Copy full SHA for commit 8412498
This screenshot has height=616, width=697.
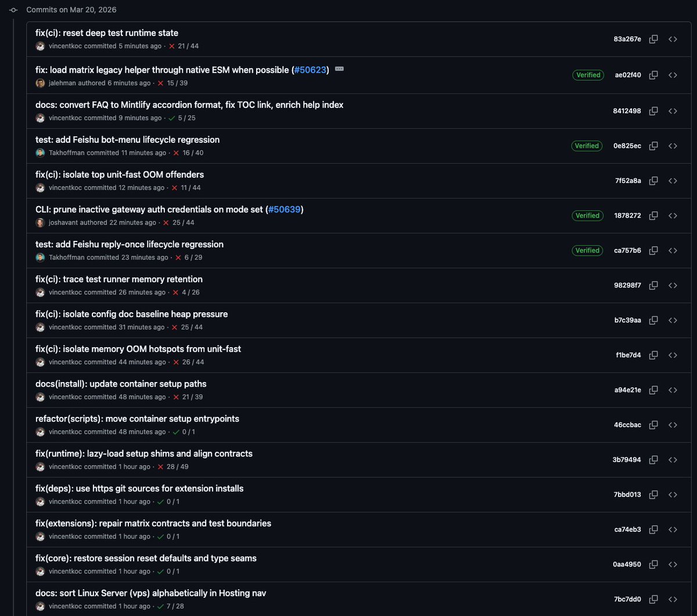click(x=653, y=111)
